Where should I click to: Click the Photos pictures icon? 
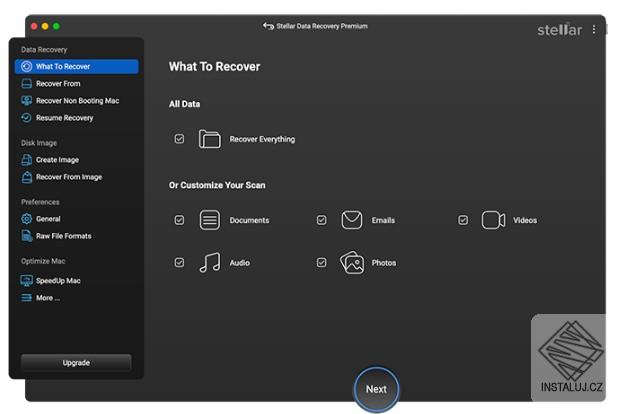pyautogui.click(x=352, y=263)
